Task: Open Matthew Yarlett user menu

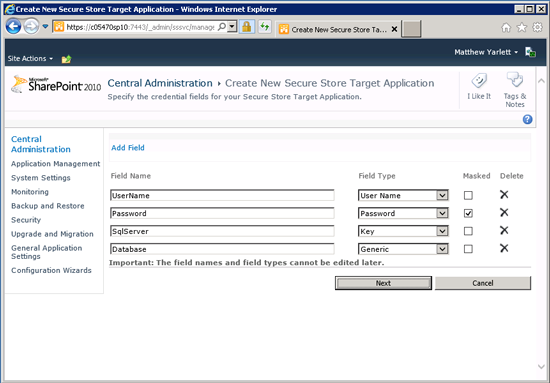Action: coord(486,52)
